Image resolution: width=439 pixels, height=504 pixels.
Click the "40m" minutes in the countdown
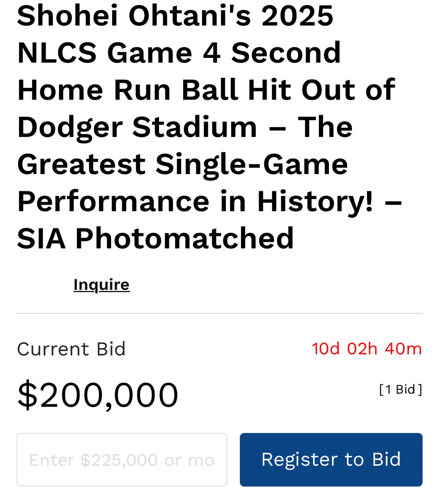pyautogui.click(x=403, y=349)
